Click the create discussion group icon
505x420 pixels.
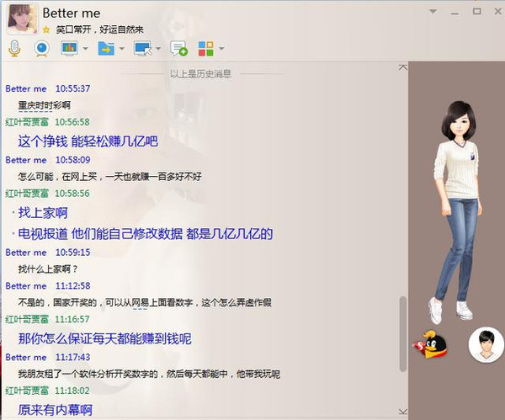(x=178, y=48)
